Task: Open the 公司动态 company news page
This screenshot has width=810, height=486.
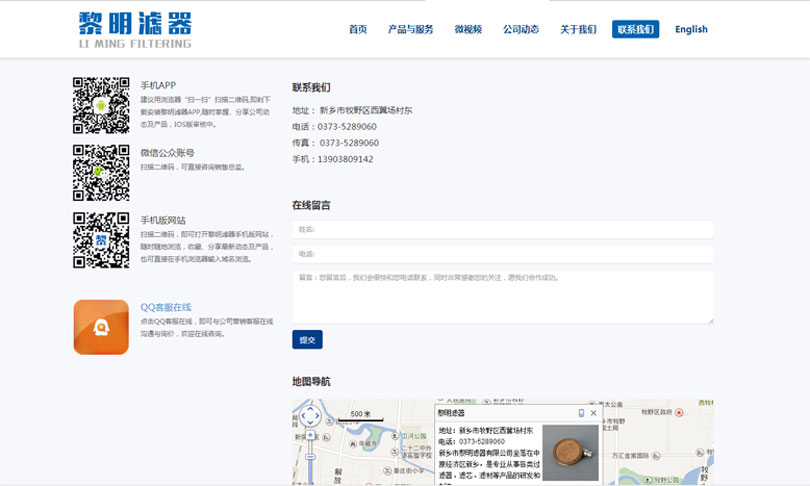Action: click(521, 29)
